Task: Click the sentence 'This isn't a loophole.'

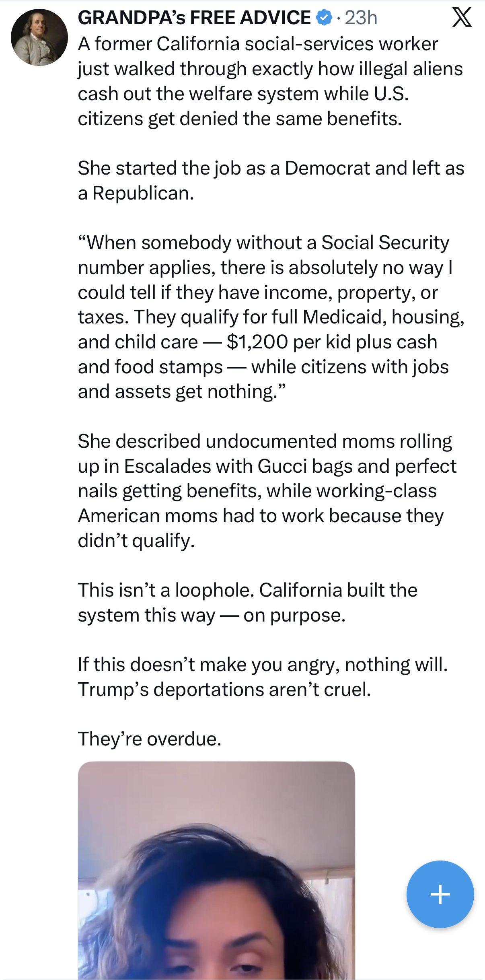Action: coord(166,590)
